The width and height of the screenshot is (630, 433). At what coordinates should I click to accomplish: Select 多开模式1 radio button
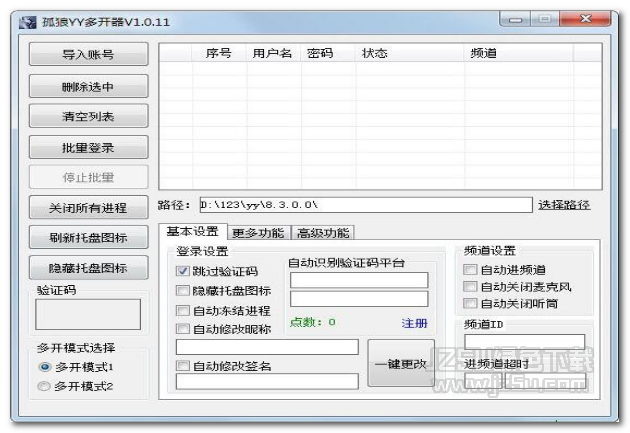pos(44,367)
